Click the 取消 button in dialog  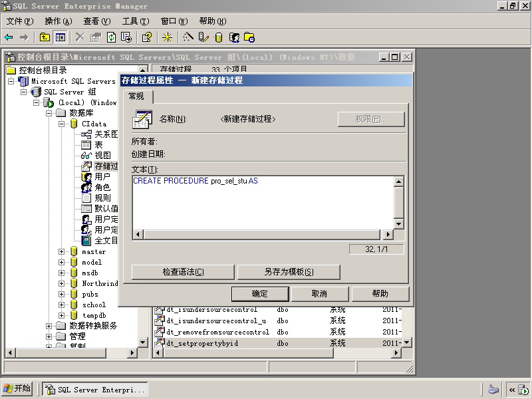(319, 294)
